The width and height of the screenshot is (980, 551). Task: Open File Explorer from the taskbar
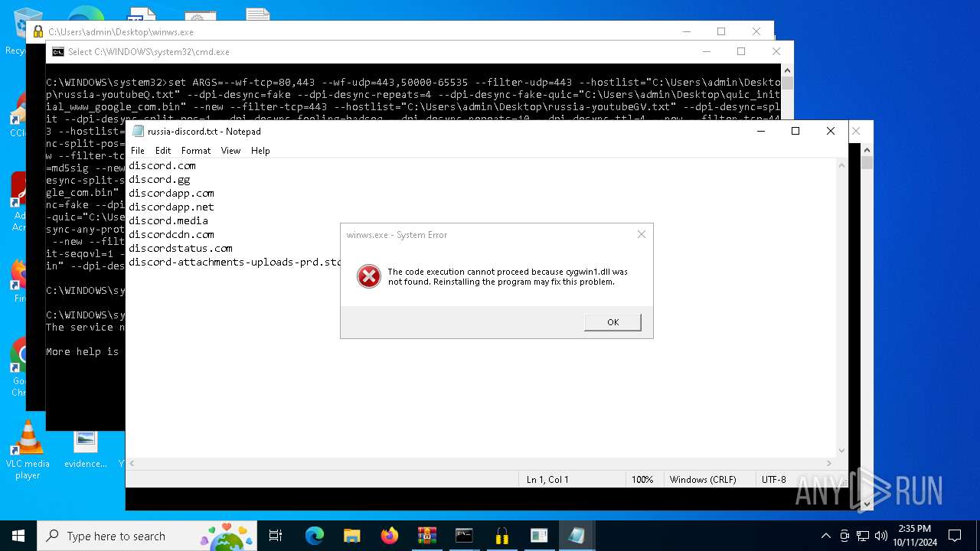(351, 536)
